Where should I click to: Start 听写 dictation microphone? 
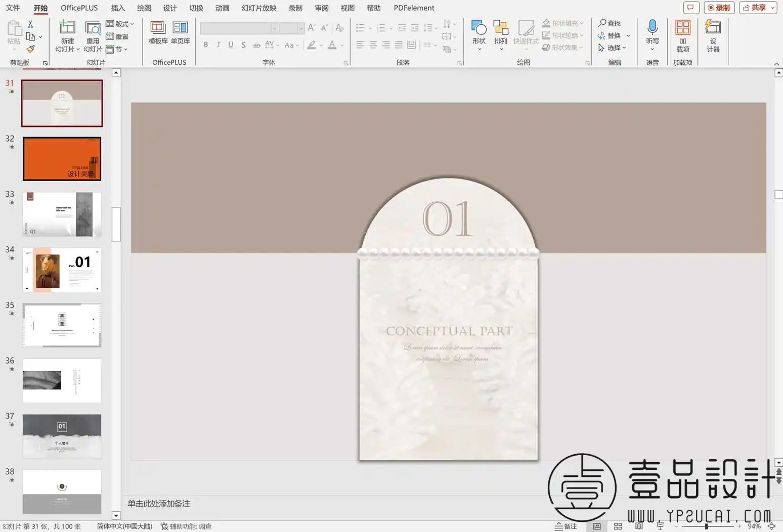coord(652,35)
